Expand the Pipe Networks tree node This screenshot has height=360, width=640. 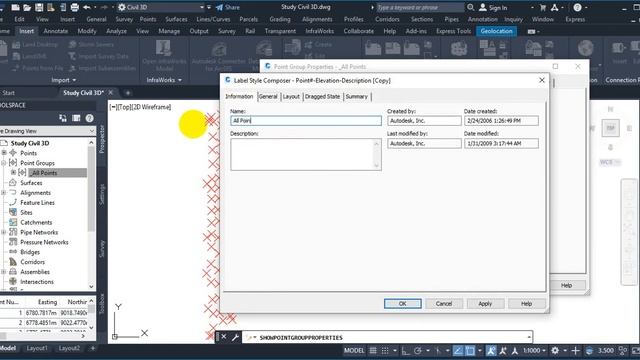tap(4, 232)
